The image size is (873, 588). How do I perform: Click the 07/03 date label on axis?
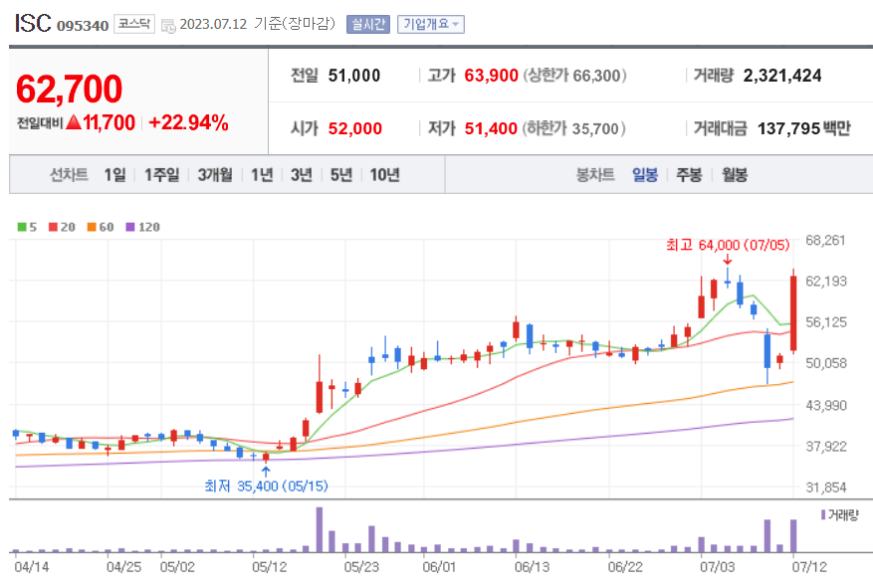(717, 567)
